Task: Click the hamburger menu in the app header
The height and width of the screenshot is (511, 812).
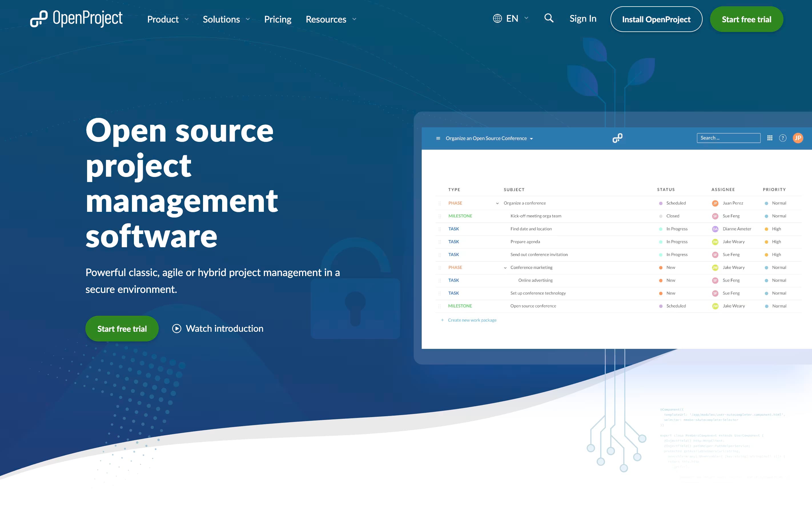Action: pyautogui.click(x=438, y=138)
